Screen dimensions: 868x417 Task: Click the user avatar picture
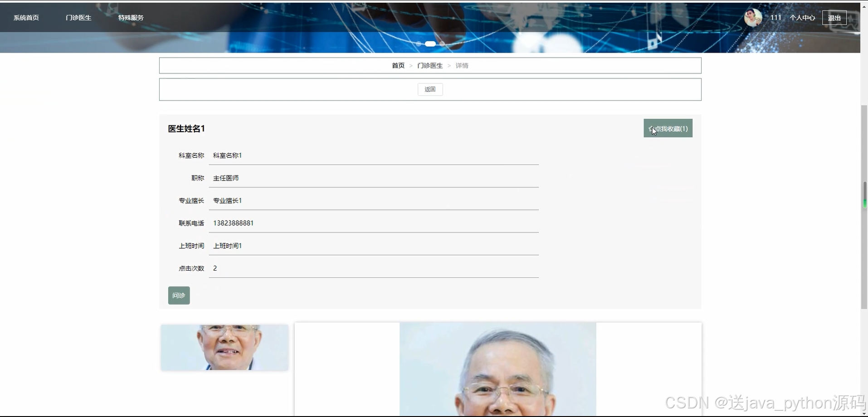753,18
